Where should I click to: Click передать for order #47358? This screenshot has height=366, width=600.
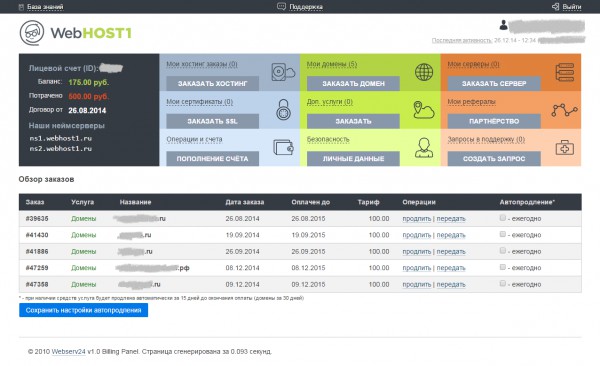[x=451, y=284]
